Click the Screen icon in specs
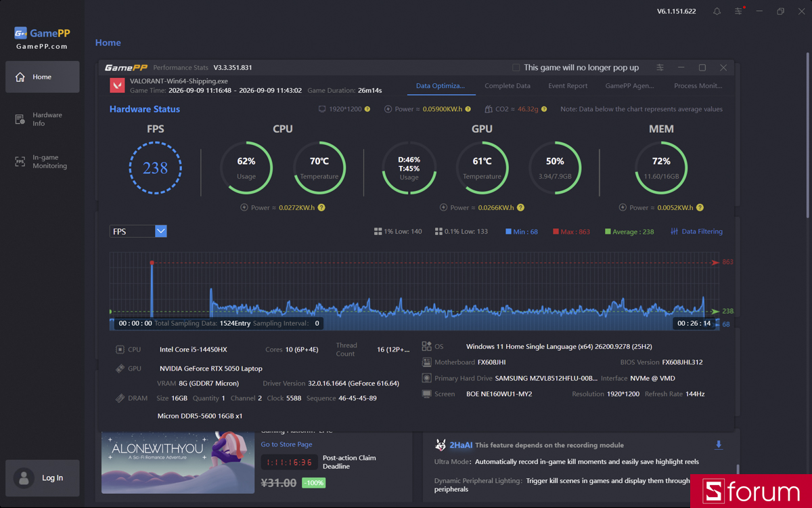The height and width of the screenshot is (508, 812). [426, 394]
